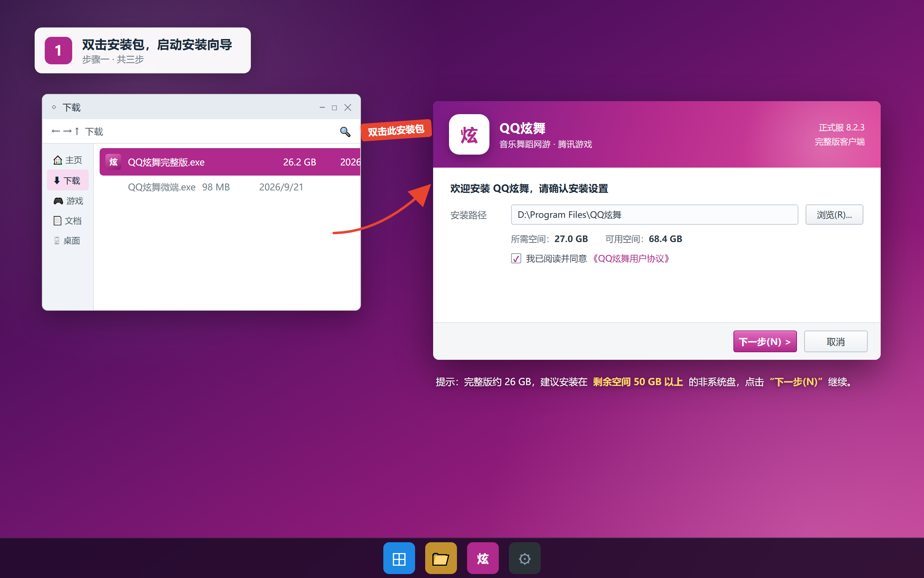The image size is (924, 578).
Task: Close the 下载 window
Action: [348, 107]
